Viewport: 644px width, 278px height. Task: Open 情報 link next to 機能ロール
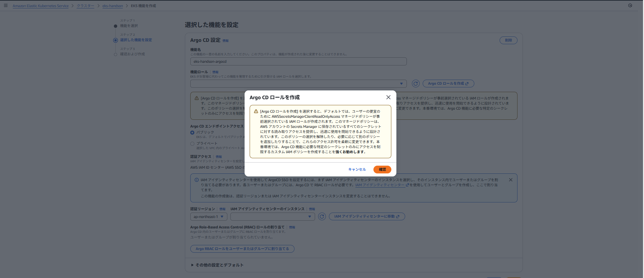(x=215, y=72)
